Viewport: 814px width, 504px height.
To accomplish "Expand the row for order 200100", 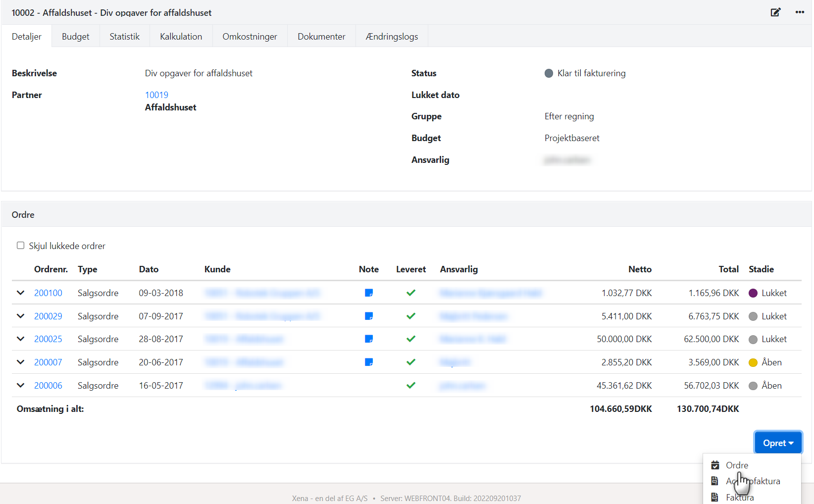I will 21,293.
